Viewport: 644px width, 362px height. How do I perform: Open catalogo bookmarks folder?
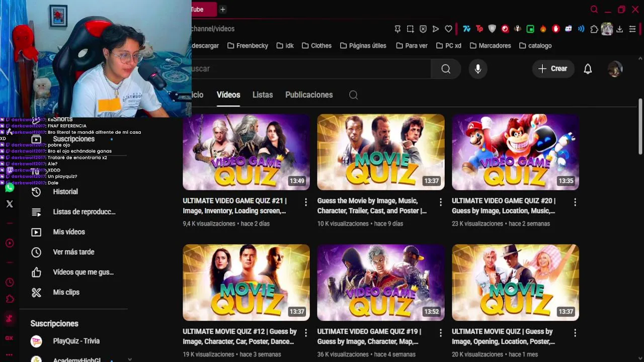[535, 46]
